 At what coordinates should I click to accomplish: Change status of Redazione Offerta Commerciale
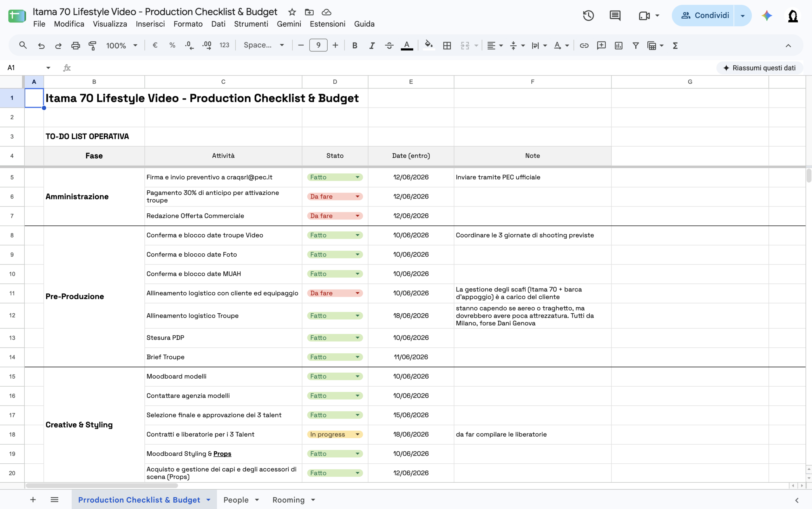click(335, 216)
